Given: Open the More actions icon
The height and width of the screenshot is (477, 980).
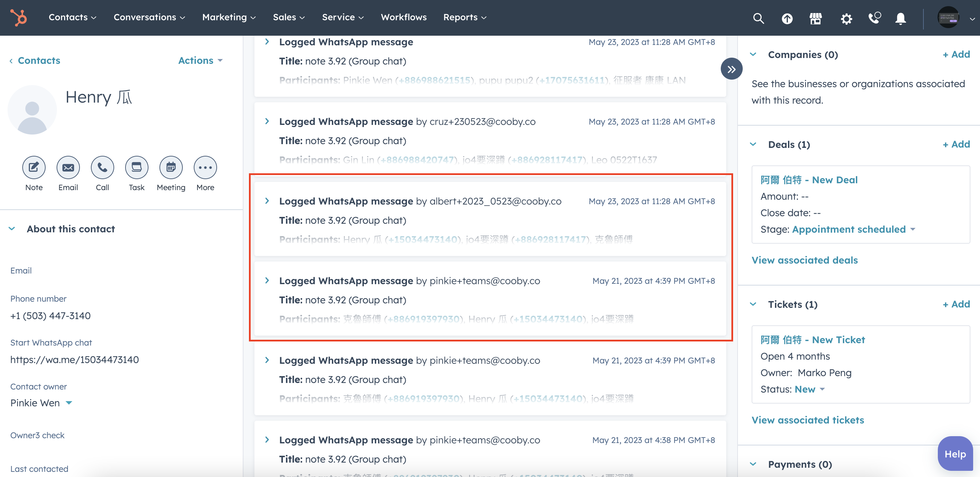Looking at the screenshot, I should [205, 167].
